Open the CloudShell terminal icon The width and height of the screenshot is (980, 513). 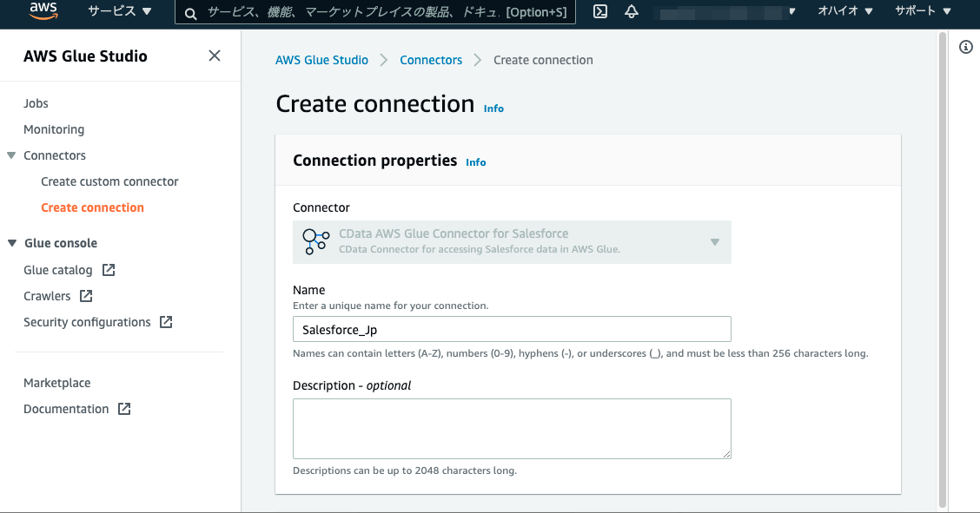point(599,11)
